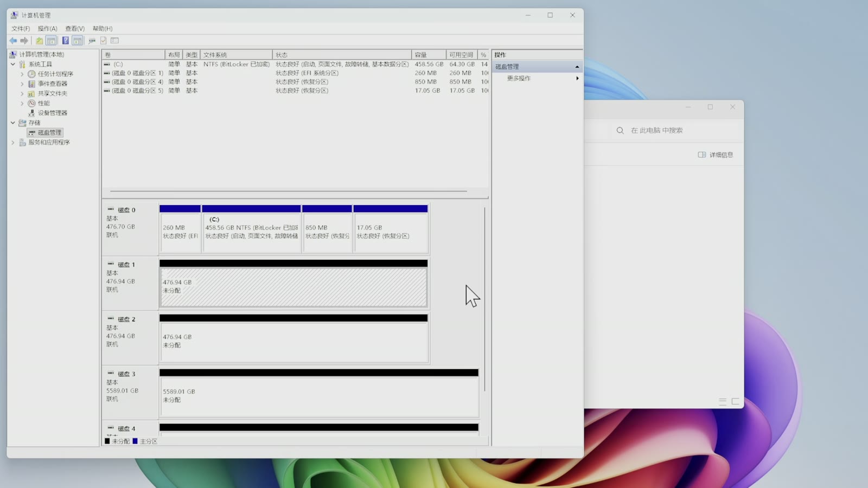Click the properties list toolbar icon
The image size is (868, 488).
click(x=114, y=41)
